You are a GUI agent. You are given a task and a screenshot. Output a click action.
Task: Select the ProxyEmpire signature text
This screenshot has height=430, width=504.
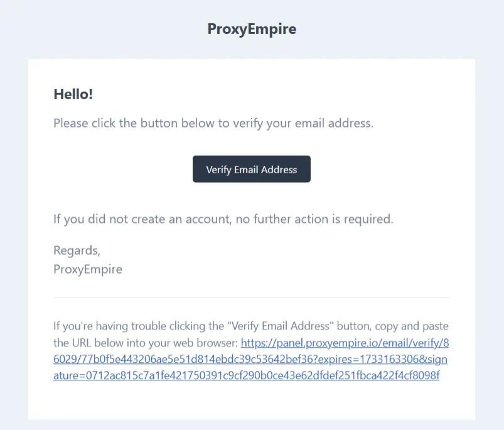pyautogui.click(x=87, y=269)
